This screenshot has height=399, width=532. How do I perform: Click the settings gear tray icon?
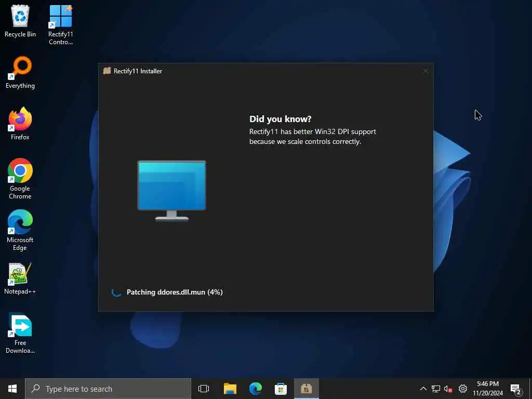click(463, 389)
